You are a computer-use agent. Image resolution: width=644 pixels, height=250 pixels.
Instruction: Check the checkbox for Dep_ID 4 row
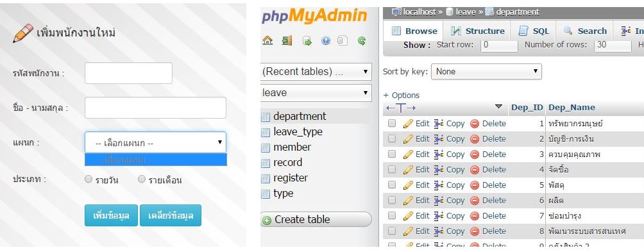[392, 169]
